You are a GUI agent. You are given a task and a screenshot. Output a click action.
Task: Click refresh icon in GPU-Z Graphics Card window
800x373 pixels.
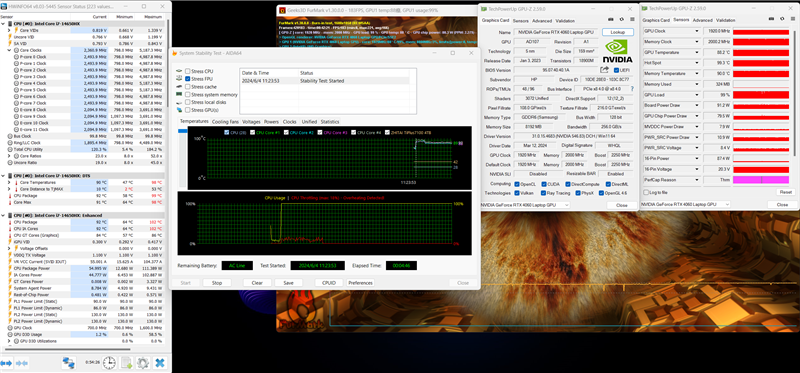tap(621, 19)
